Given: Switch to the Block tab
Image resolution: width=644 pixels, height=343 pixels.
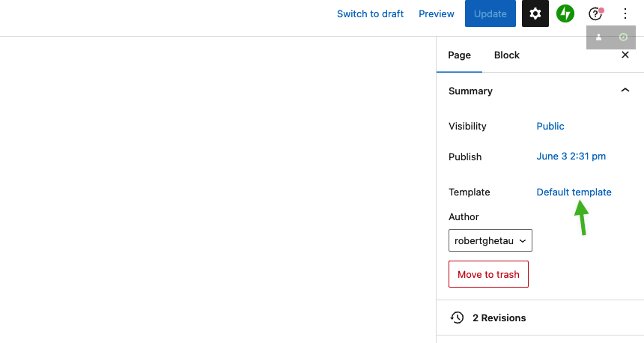Looking at the screenshot, I should point(506,55).
